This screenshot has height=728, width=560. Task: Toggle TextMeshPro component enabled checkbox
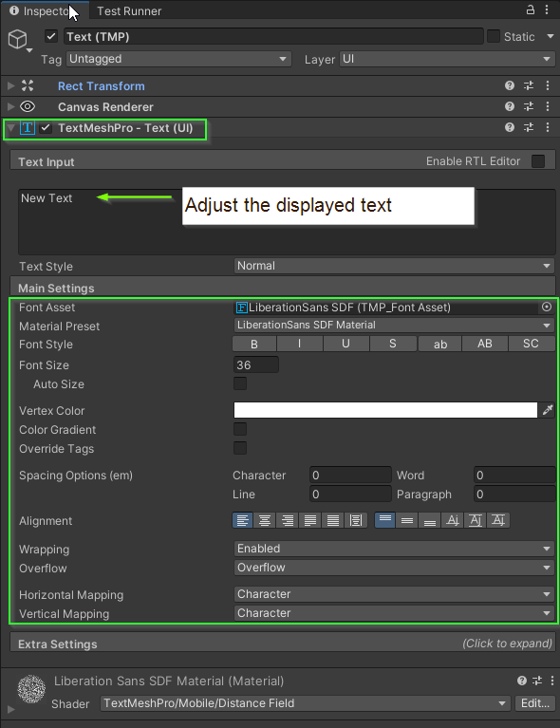[46, 128]
